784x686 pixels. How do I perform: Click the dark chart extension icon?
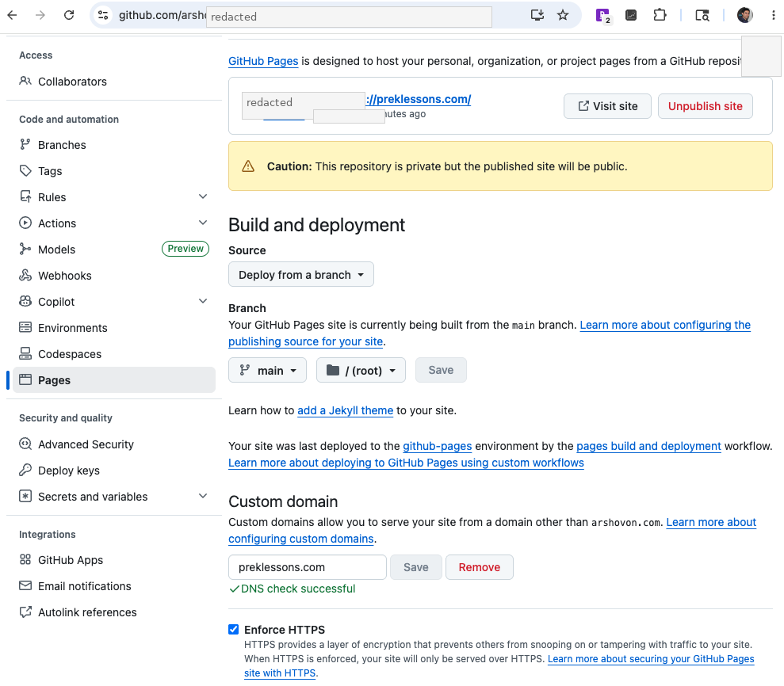[x=631, y=15]
